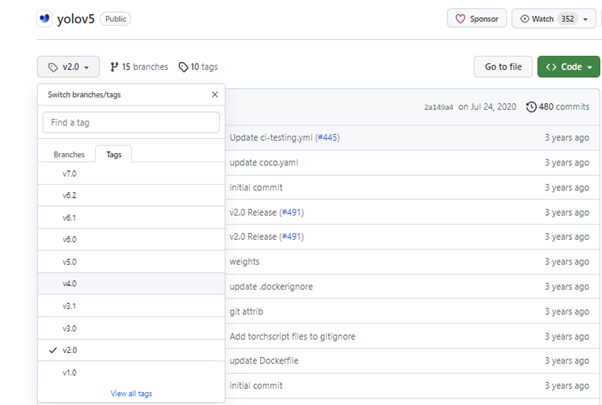Viewport: 602px width, 405px height.
Task: Click the on Jul 24, 2020 date
Action: coord(487,107)
